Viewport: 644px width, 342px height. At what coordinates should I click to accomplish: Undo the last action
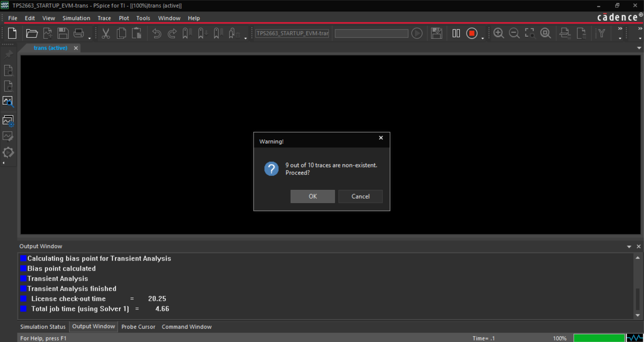pos(156,33)
